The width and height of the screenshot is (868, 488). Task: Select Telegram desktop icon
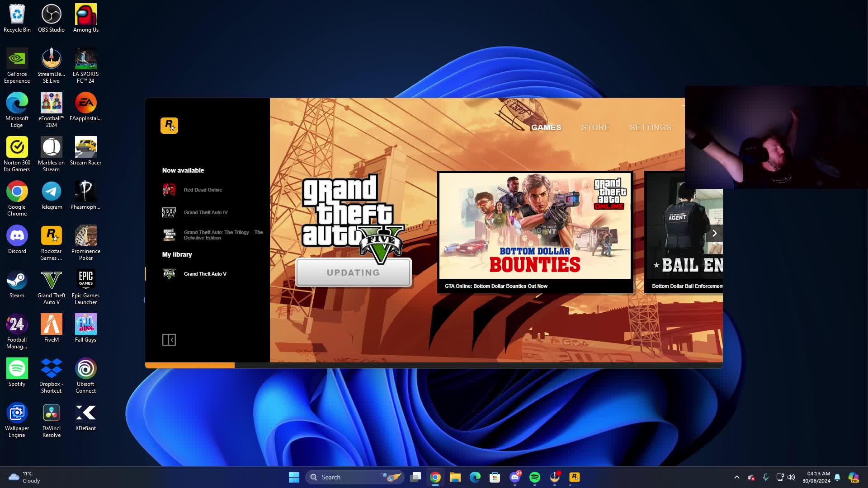tap(51, 196)
